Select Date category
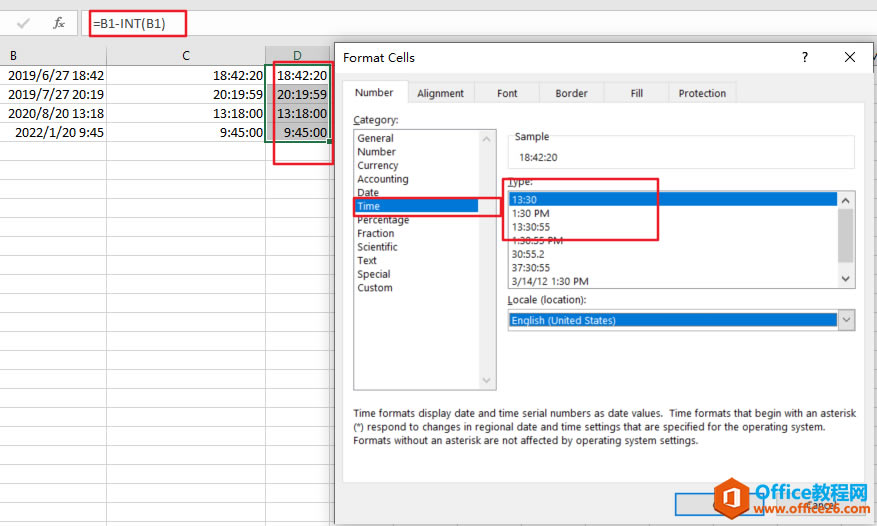 pyautogui.click(x=417, y=192)
